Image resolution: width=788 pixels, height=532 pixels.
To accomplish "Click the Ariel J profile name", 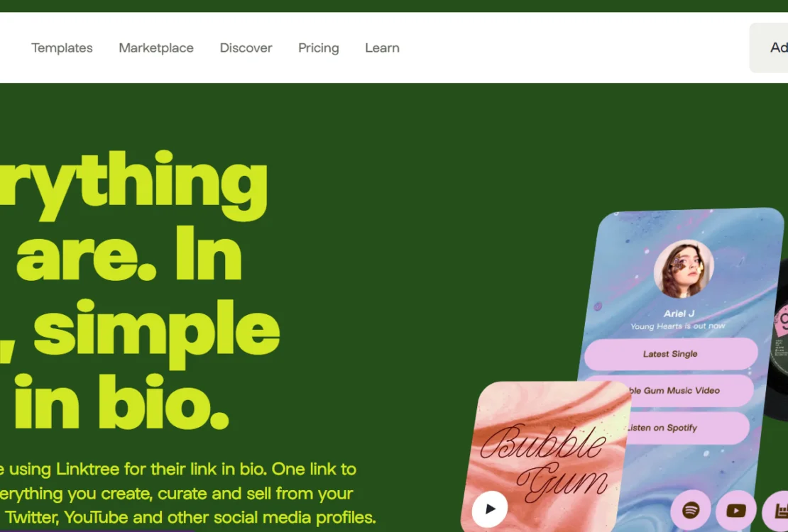I will click(679, 314).
